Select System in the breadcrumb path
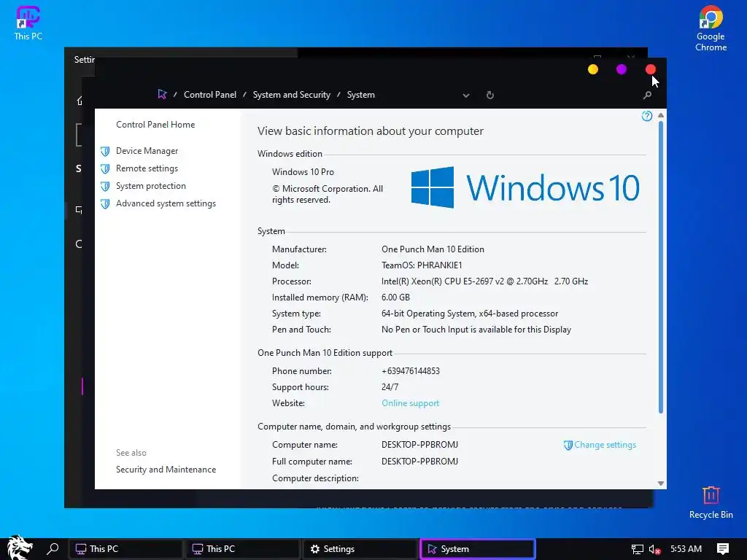 coord(360,95)
